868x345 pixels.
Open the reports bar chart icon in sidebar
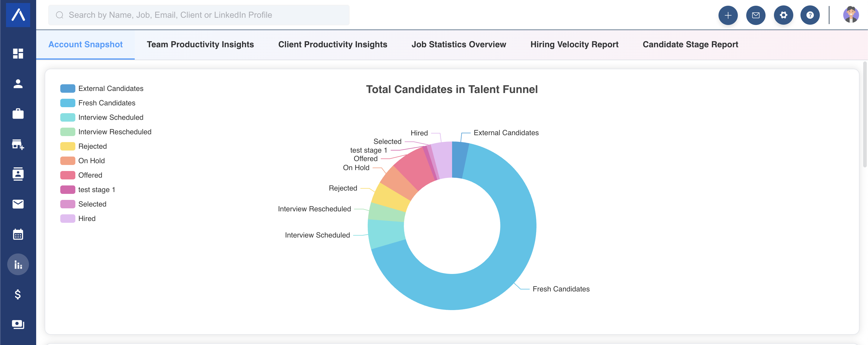pyautogui.click(x=18, y=264)
